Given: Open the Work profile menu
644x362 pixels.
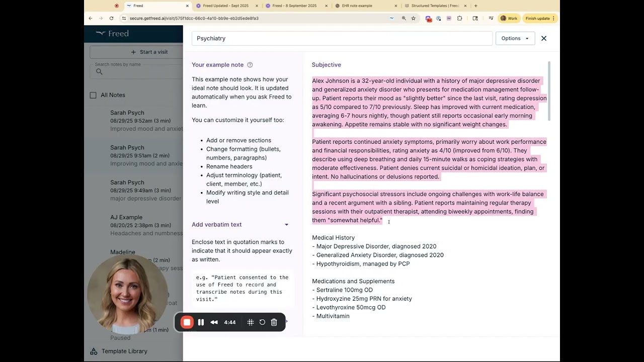Looking at the screenshot, I should pyautogui.click(x=509, y=18).
